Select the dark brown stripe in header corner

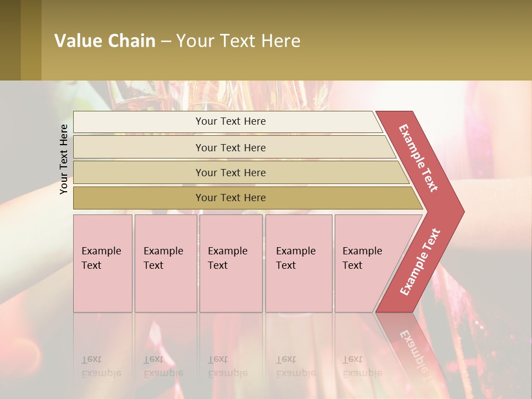click(x=10, y=40)
